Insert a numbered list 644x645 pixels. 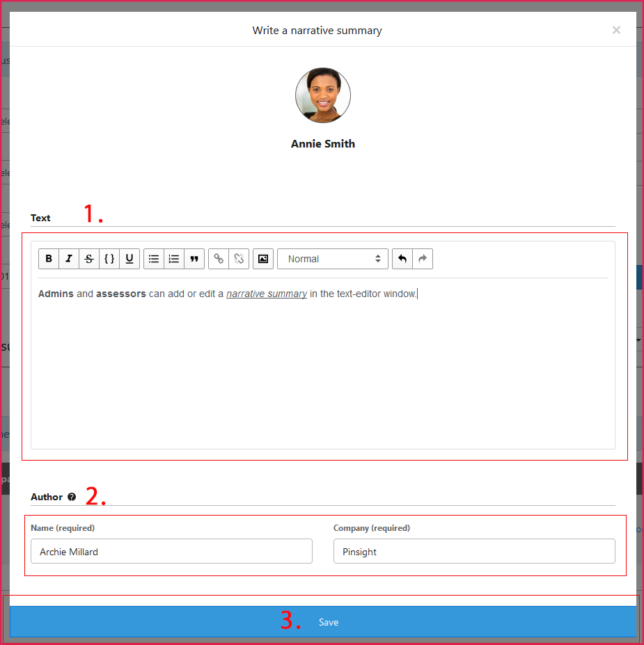pyautogui.click(x=174, y=259)
